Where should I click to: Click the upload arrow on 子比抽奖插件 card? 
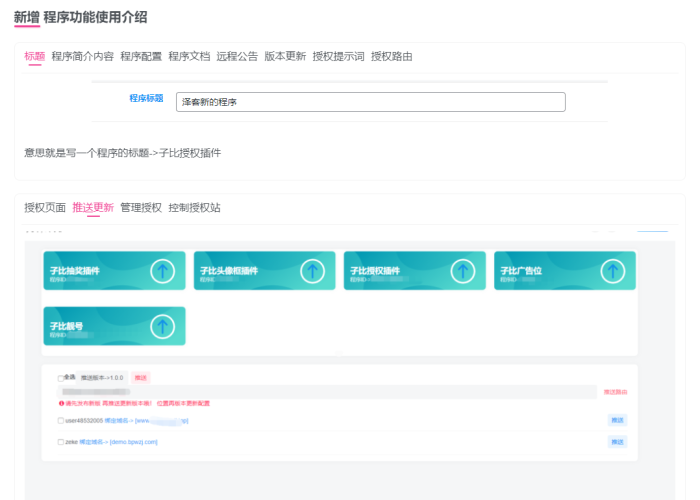(x=162, y=271)
